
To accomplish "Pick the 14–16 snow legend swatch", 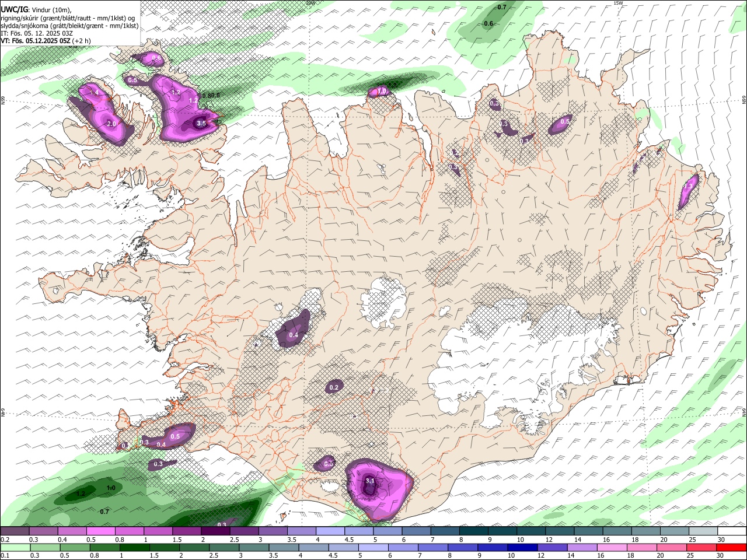I will tap(588, 531).
